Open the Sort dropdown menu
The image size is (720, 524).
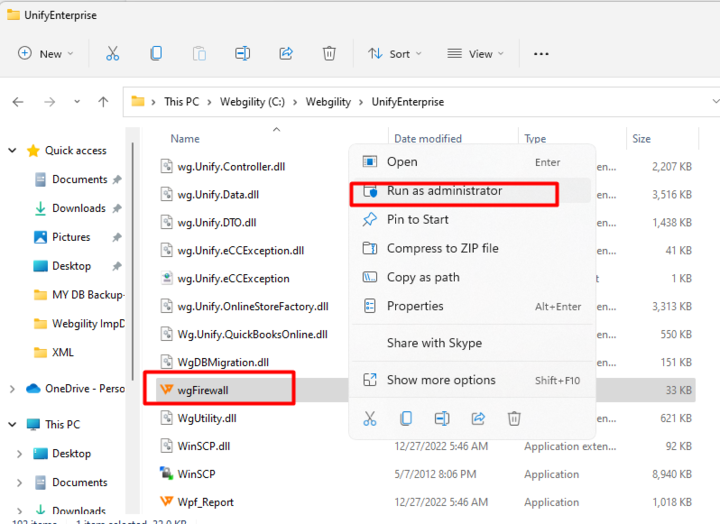[x=394, y=54]
